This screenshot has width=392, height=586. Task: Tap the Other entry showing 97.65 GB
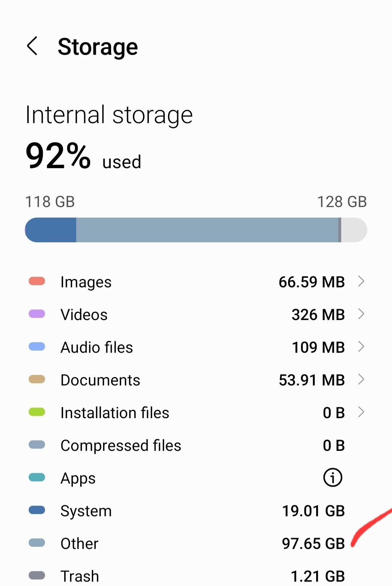pyautogui.click(x=196, y=543)
